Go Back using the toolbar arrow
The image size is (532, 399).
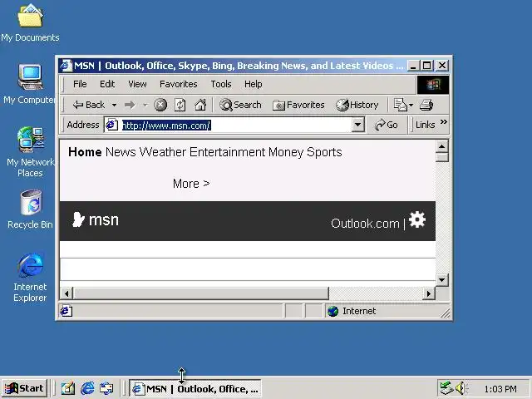[x=89, y=105]
